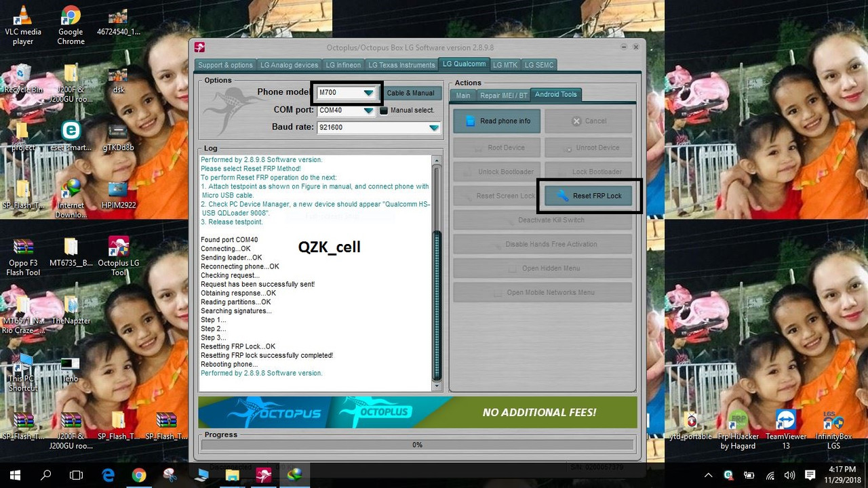Open the 46724540_1 image on desktop
This screenshot has width=868, height=488.
pos(118,21)
